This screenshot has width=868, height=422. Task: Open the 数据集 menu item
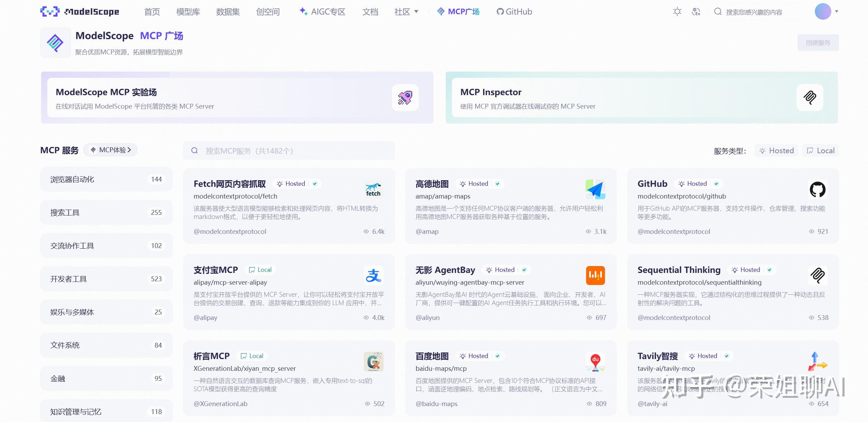coord(228,11)
